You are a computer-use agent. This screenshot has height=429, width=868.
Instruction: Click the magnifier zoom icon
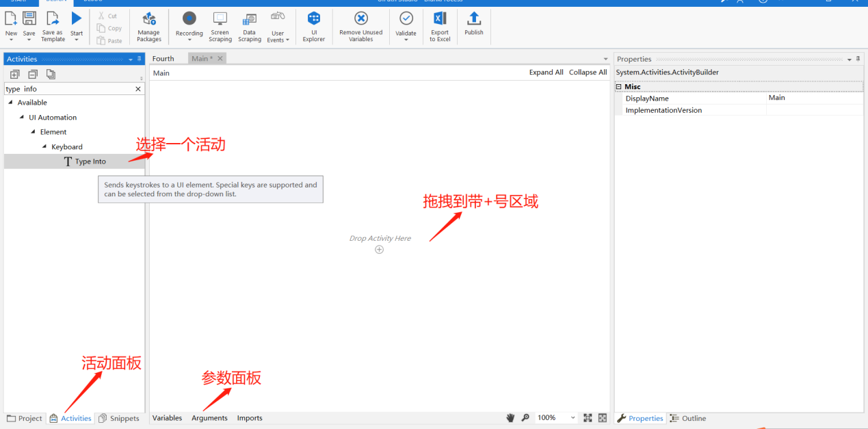tap(525, 417)
